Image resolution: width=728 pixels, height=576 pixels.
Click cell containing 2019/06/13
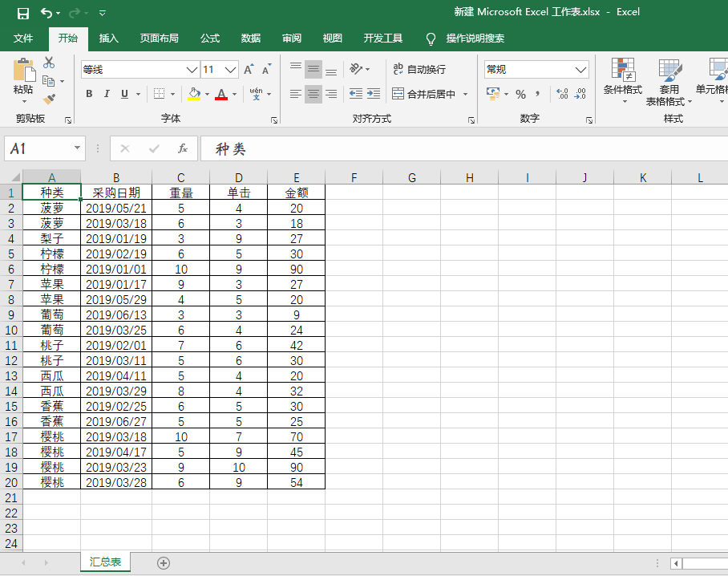(116, 315)
